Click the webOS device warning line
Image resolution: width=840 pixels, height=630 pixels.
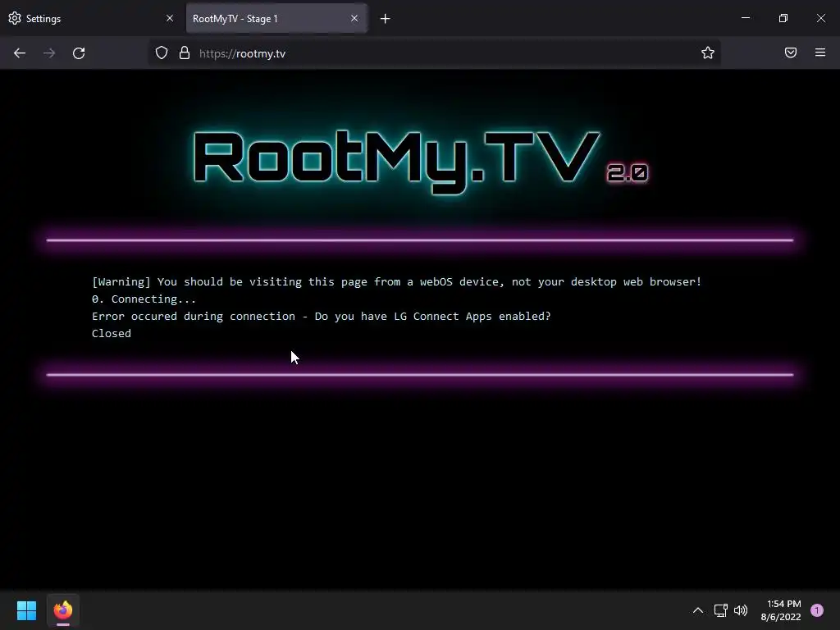click(396, 282)
